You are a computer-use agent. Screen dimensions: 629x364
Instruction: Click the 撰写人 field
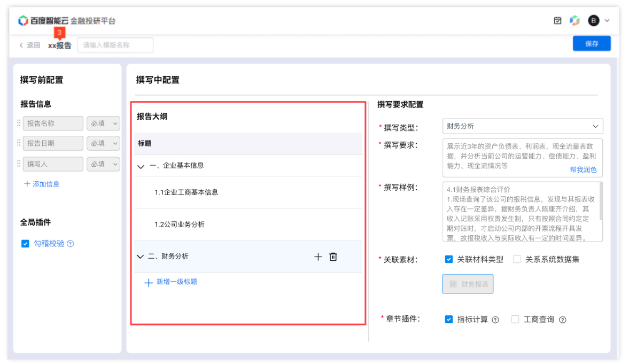pos(53,164)
